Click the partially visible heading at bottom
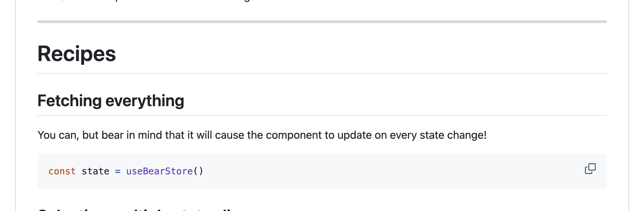Image resolution: width=644 pixels, height=211 pixels. (136, 209)
